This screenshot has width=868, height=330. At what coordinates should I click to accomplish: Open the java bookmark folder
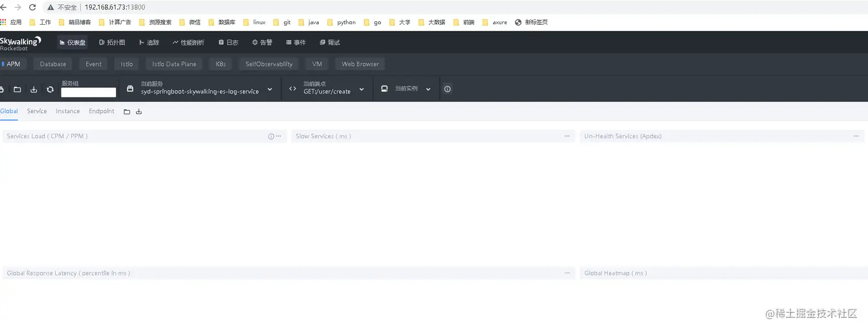[x=309, y=22]
